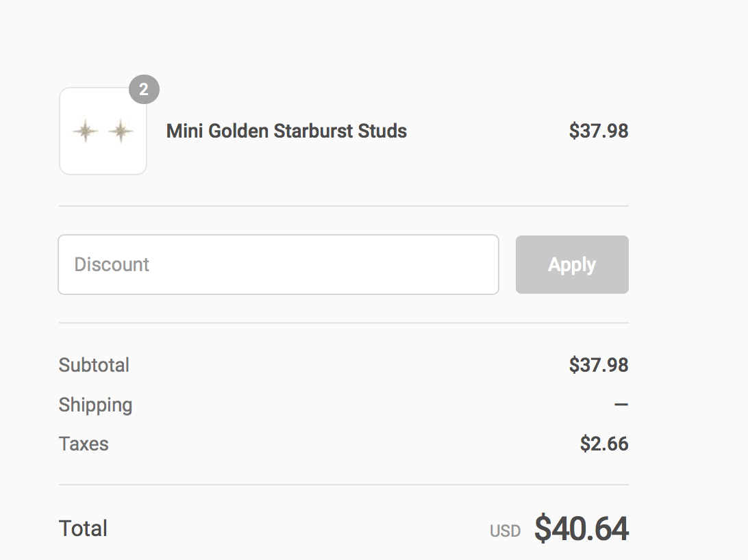Click the shipping dash placeholder
The image size is (748, 560).
[621, 405]
